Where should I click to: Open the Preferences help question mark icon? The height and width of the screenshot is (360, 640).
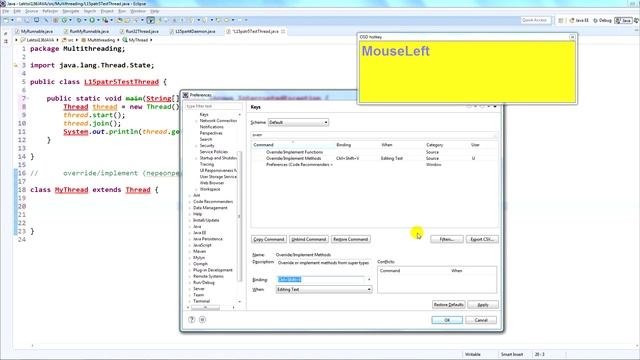tap(192, 320)
